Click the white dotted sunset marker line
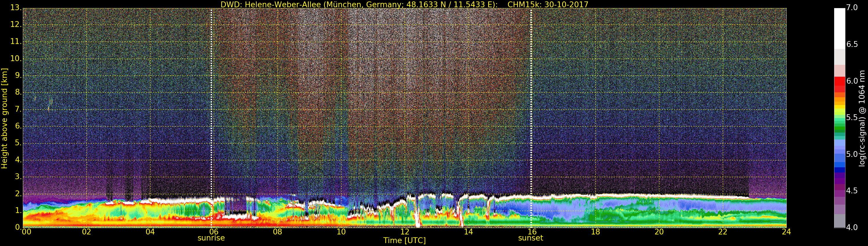This screenshot has height=246, width=868. [531, 118]
